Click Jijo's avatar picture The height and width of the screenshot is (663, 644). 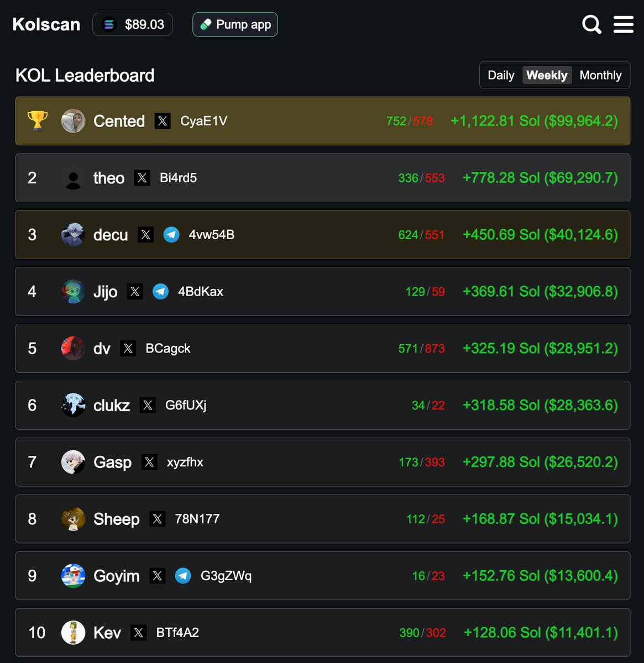[x=73, y=292]
